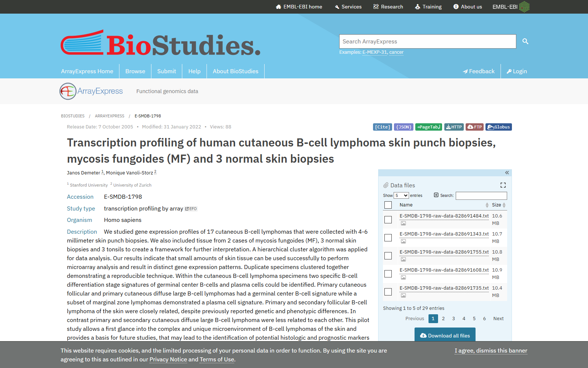Open the Submit menu item
Image resolution: width=588 pixels, height=368 pixels.
click(x=166, y=71)
